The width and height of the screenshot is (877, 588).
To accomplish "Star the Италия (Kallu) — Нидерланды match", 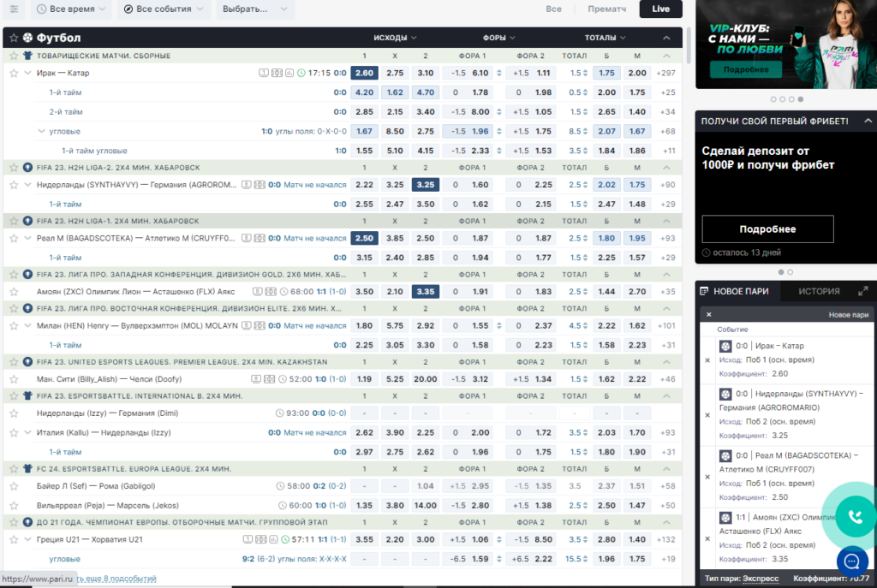I will (x=14, y=432).
